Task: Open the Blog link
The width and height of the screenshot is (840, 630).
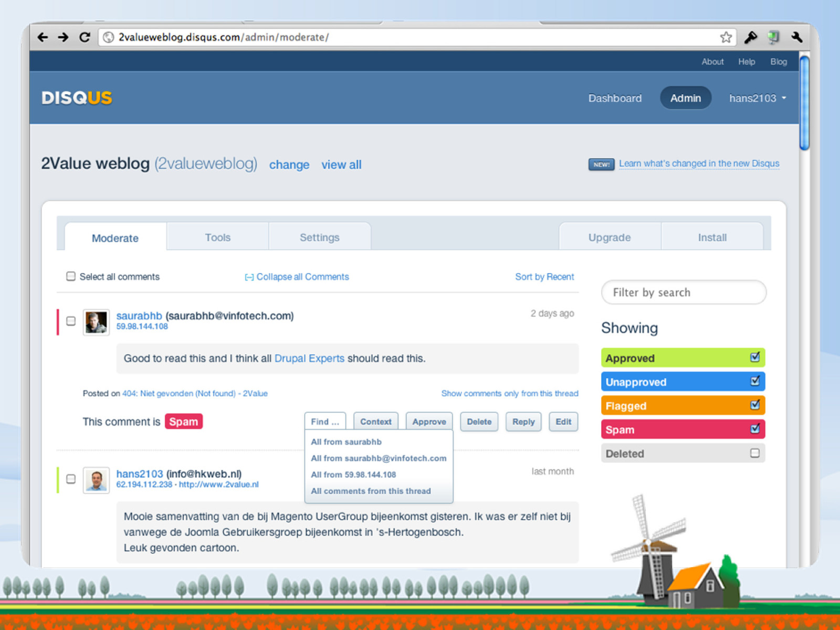Action: click(779, 61)
